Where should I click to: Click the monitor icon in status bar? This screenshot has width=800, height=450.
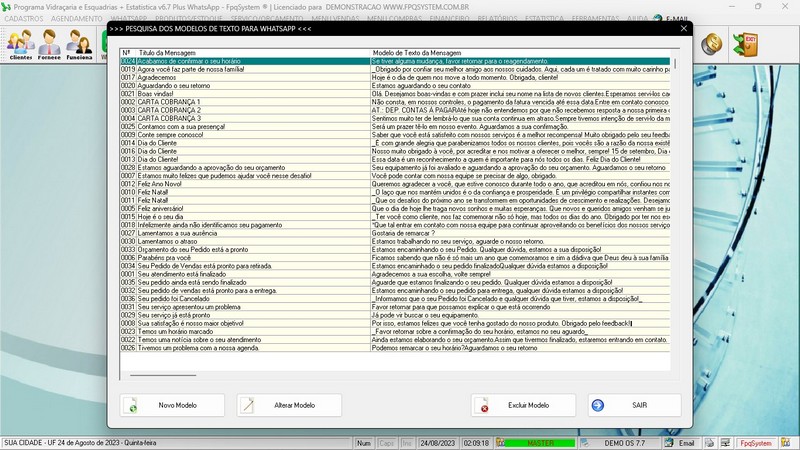725,443
